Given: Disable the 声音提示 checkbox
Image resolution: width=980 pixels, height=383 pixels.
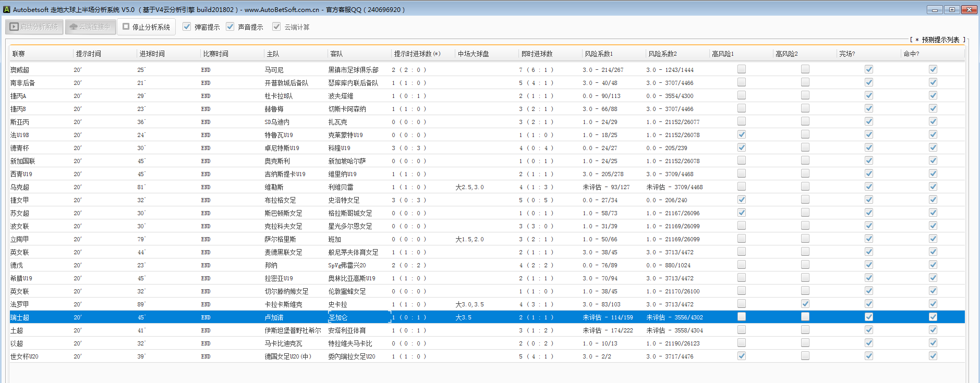Looking at the screenshot, I should click(x=230, y=27).
